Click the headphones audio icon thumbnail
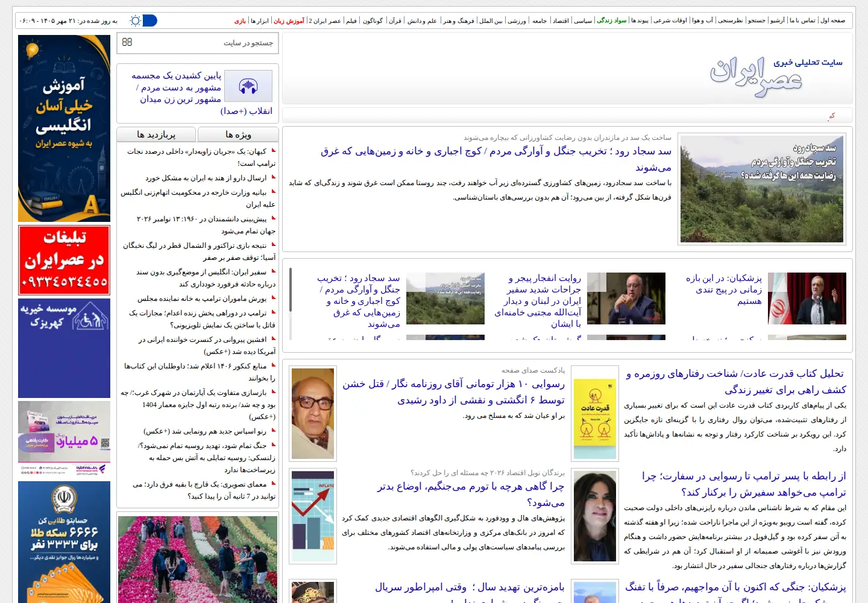This screenshot has height=603, width=868. click(x=248, y=86)
